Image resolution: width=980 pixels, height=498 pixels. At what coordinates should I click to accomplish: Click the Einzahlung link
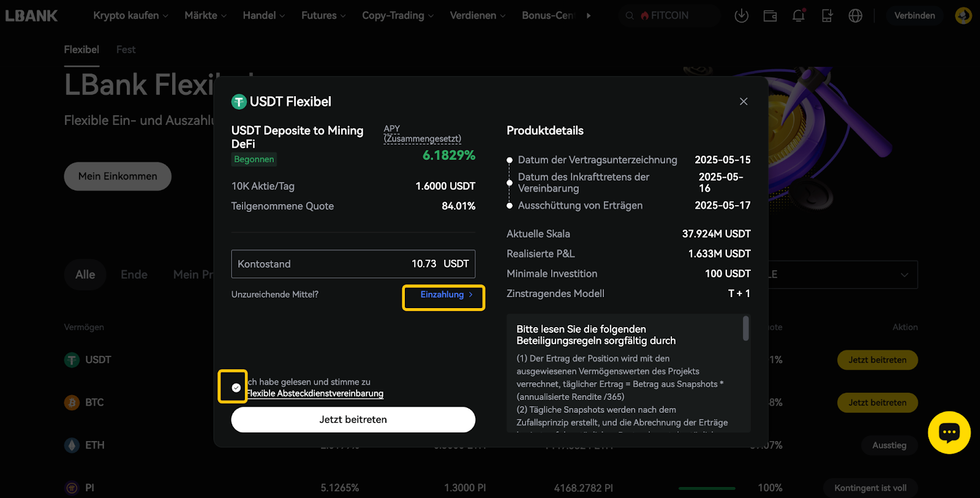pos(446,295)
